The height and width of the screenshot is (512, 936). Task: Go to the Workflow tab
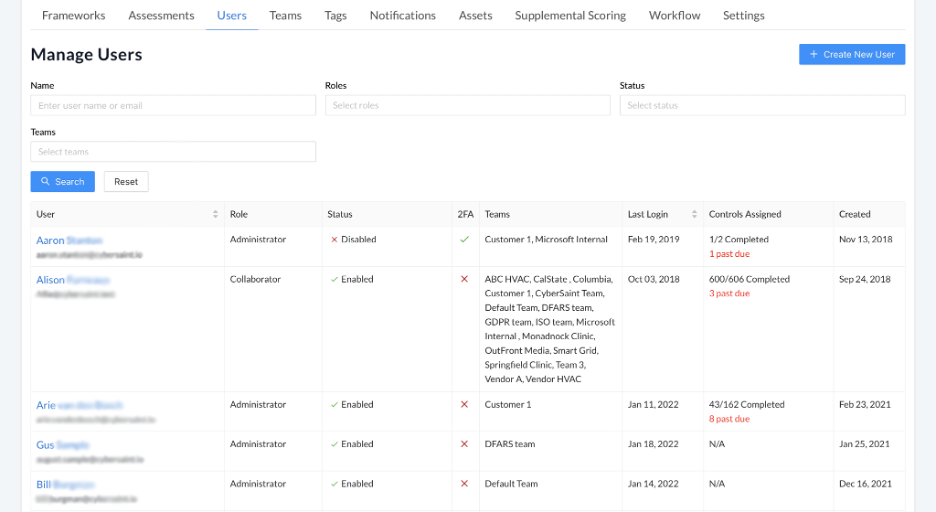pyautogui.click(x=674, y=16)
